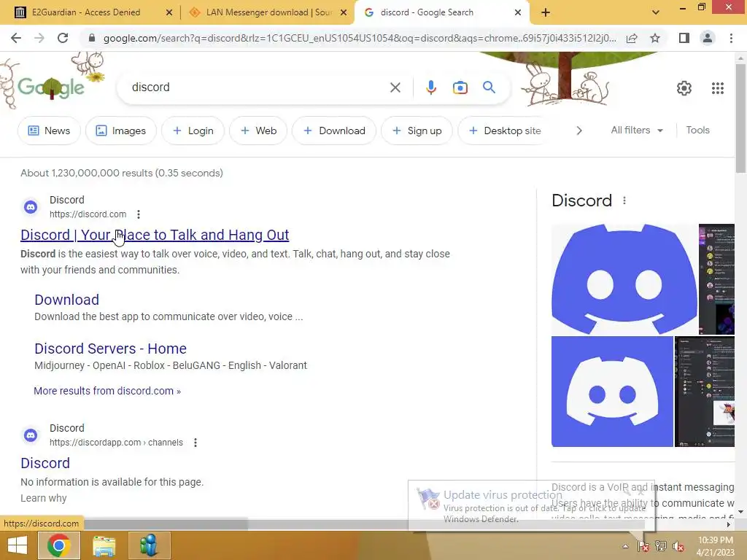The image size is (747, 560).
Task: Click the browser forward arrow
Action: coord(39,38)
